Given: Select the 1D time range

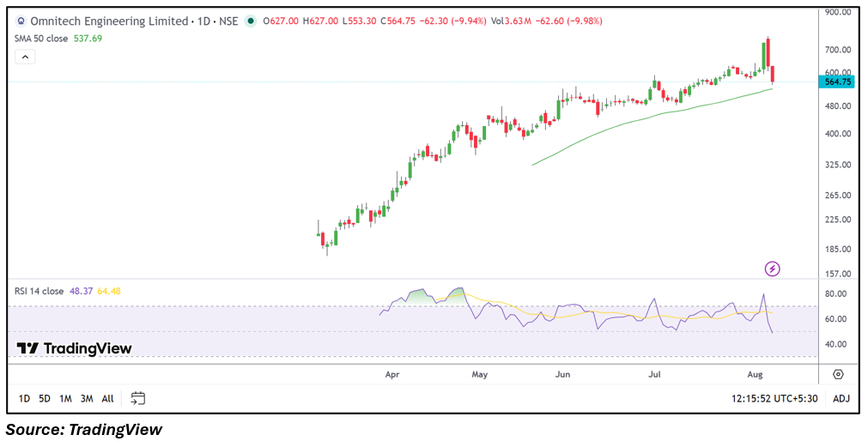Looking at the screenshot, I should [24, 398].
